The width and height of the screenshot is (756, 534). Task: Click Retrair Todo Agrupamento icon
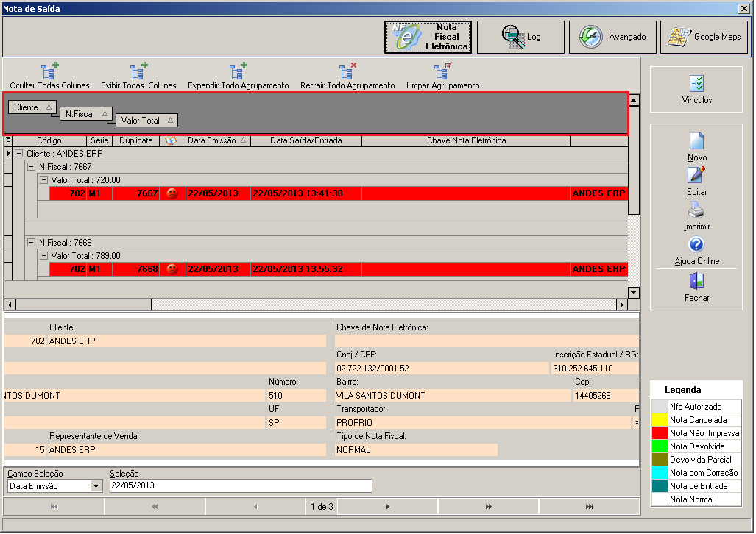click(347, 71)
